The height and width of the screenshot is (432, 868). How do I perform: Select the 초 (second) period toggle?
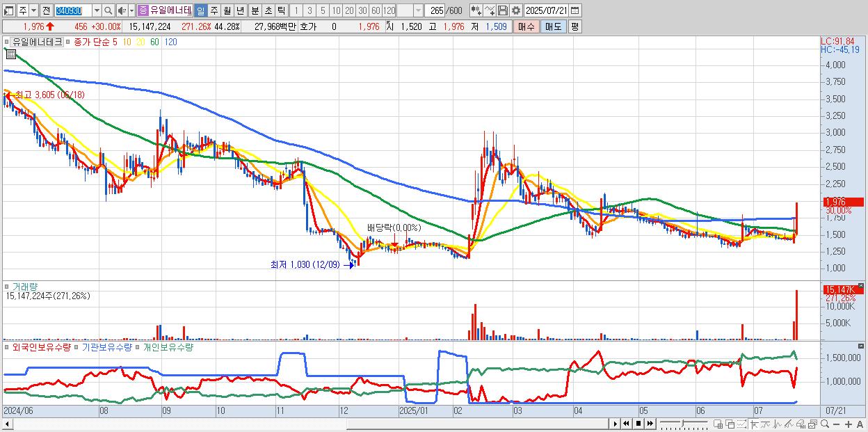[268, 10]
